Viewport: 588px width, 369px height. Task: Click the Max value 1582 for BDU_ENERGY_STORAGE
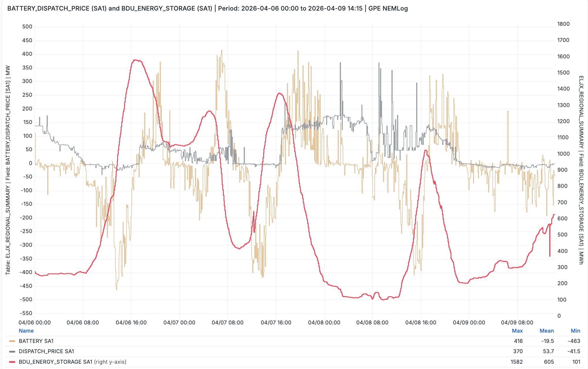point(516,362)
